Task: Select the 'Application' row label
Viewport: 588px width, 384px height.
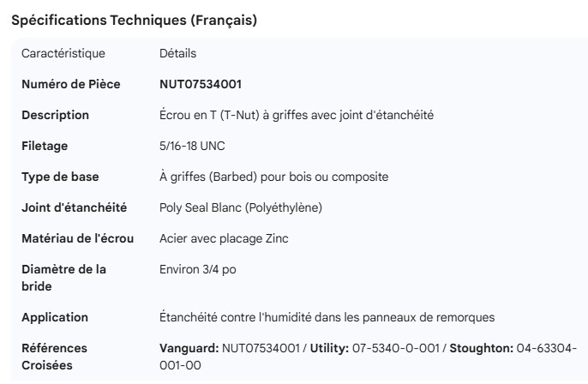Action: (55, 317)
